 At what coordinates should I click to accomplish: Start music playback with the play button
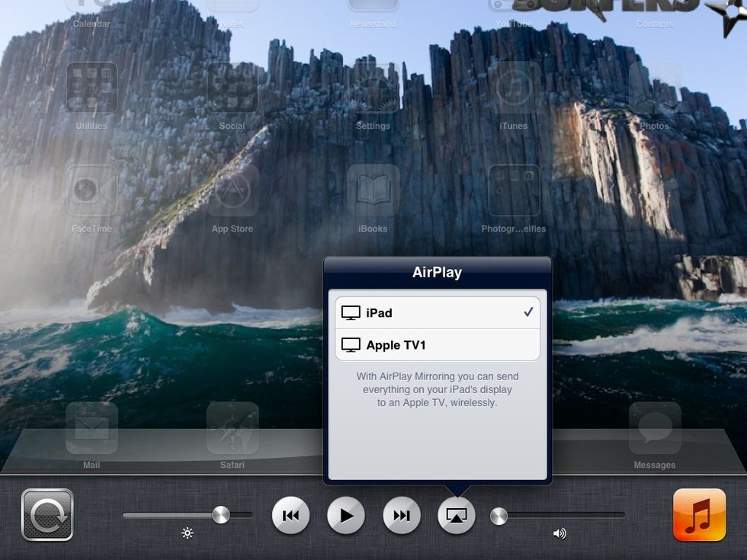click(x=346, y=515)
